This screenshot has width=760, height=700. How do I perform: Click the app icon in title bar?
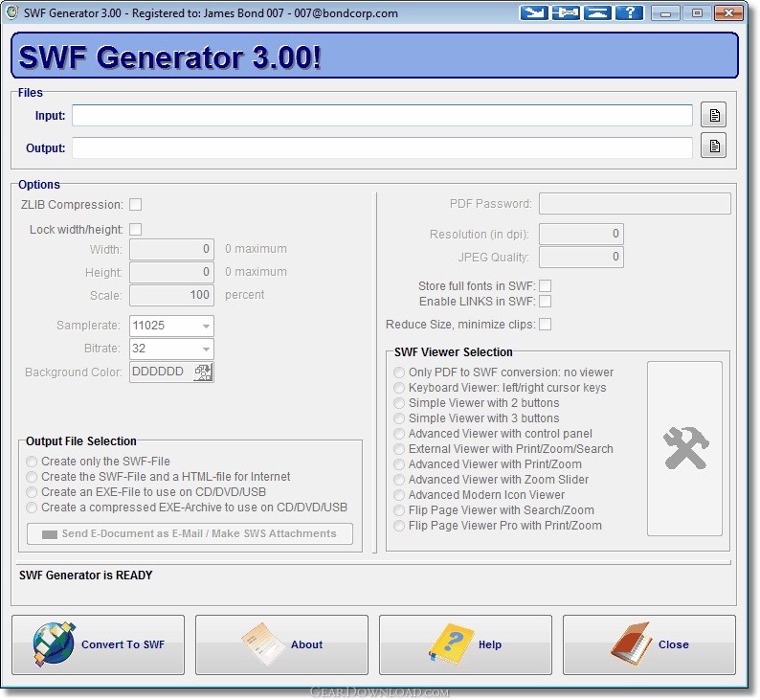click(x=11, y=12)
